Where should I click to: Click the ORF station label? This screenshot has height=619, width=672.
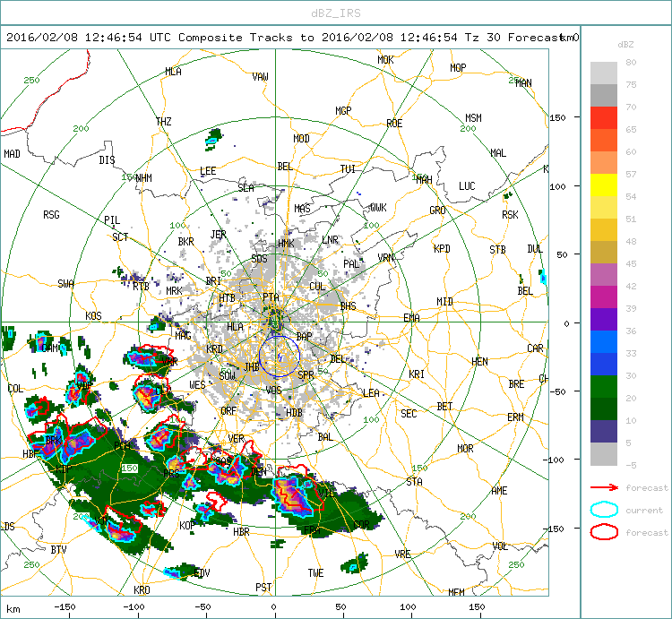[228, 410]
